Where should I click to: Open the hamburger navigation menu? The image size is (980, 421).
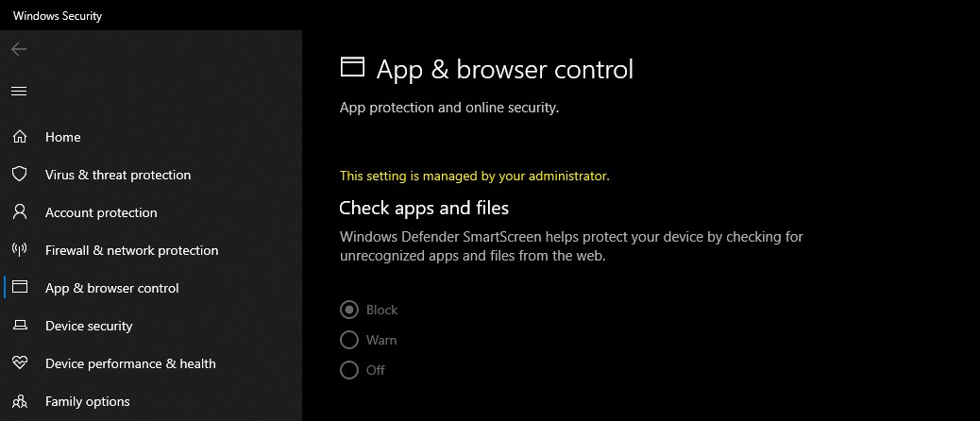[19, 92]
